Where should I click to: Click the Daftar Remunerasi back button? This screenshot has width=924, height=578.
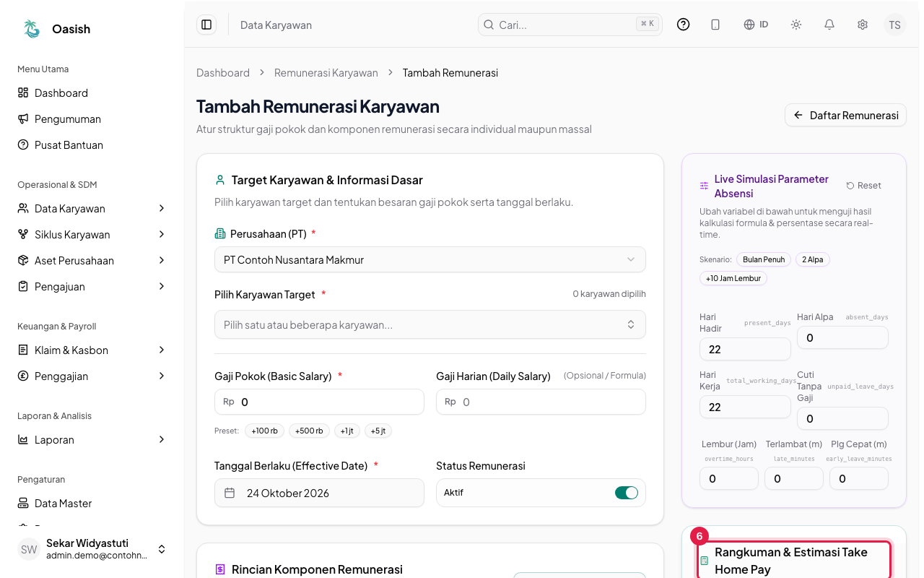click(845, 115)
